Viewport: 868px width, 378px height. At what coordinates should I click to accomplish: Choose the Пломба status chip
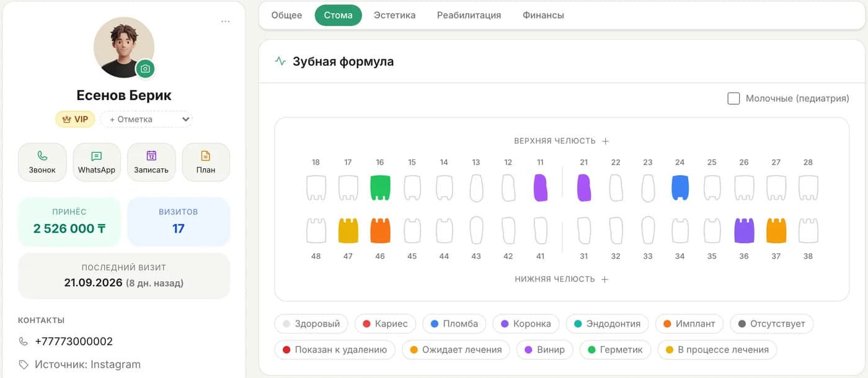click(454, 323)
